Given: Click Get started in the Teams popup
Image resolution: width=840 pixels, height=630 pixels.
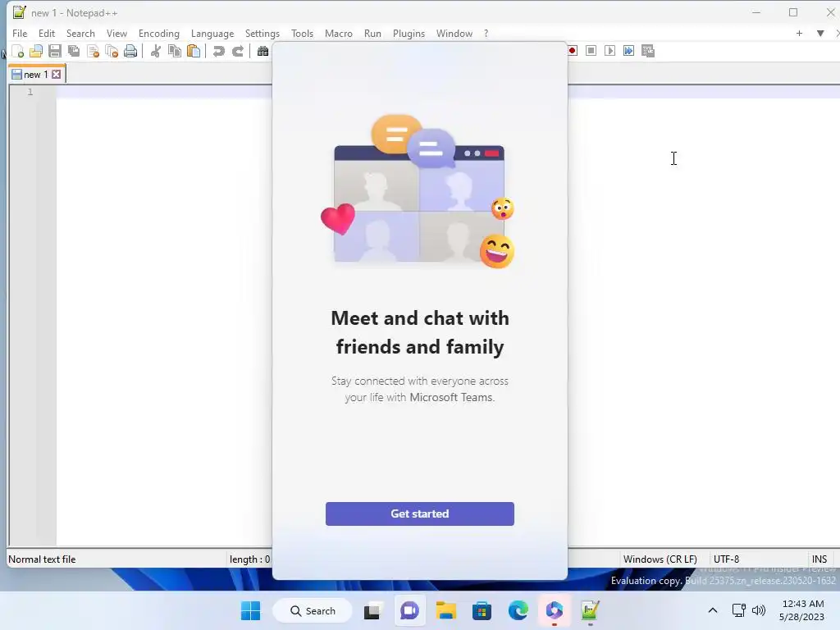Looking at the screenshot, I should coord(419,514).
